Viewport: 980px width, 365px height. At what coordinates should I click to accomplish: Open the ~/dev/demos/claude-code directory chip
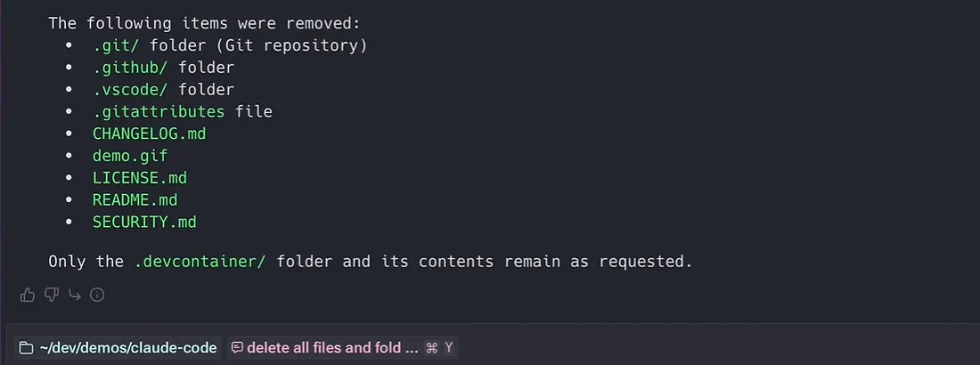click(x=118, y=348)
